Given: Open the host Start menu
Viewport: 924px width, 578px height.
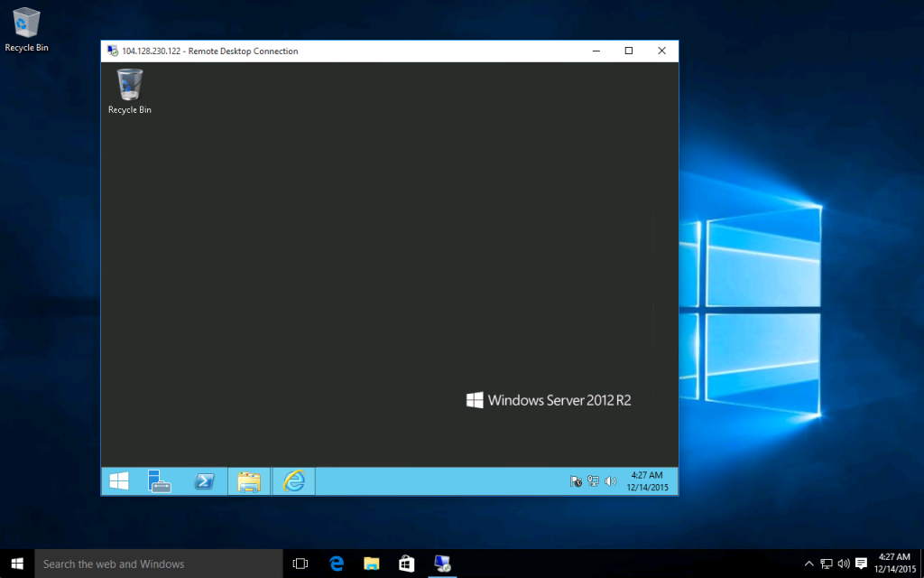Looking at the screenshot, I should [17, 563].
